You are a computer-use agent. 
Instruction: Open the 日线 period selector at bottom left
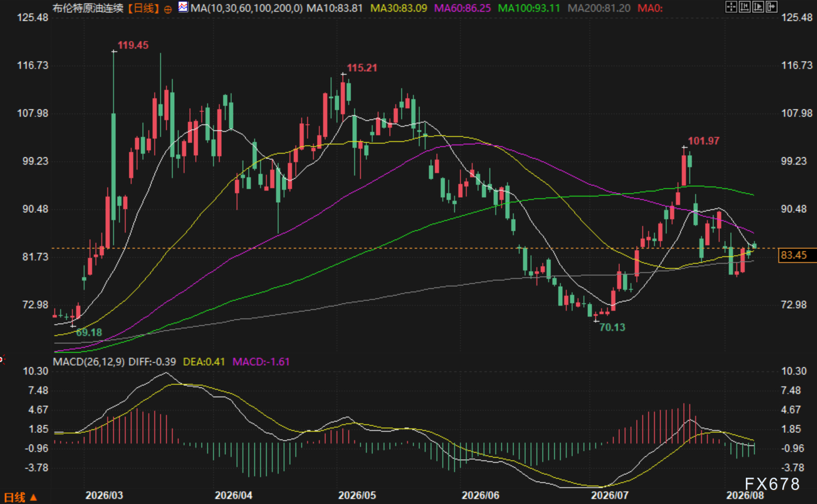(x=21, y=497)
